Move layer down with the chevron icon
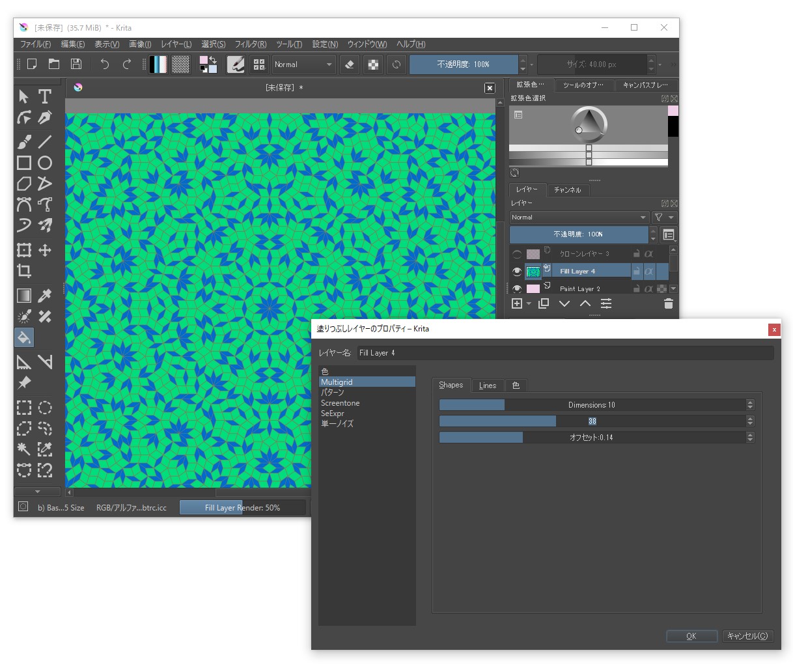 coord(564,303)
